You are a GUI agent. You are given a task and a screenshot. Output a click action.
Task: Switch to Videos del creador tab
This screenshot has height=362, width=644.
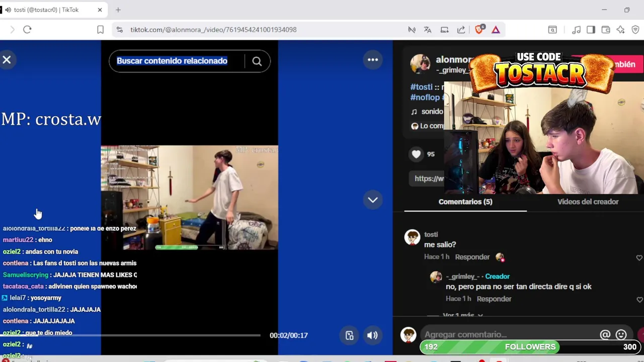(588, 202)
